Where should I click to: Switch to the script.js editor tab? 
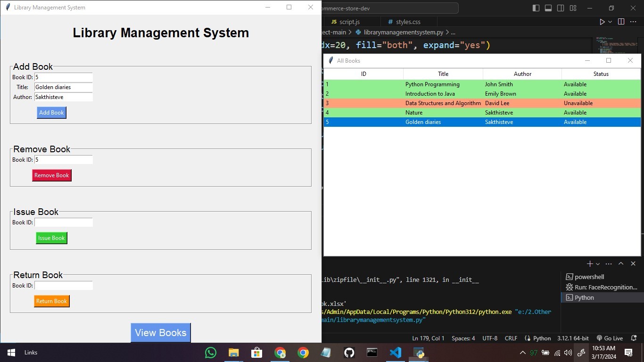coord(349,22)
